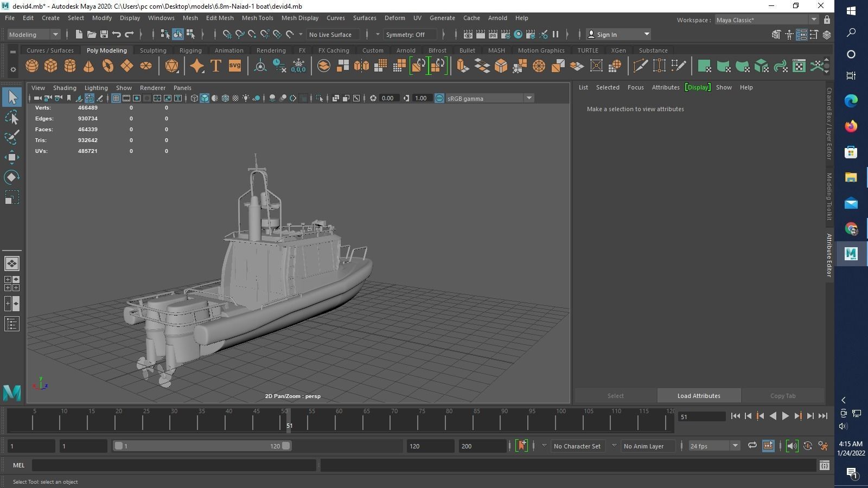Toggle smooth shade all in viewport

click(205, 98)
